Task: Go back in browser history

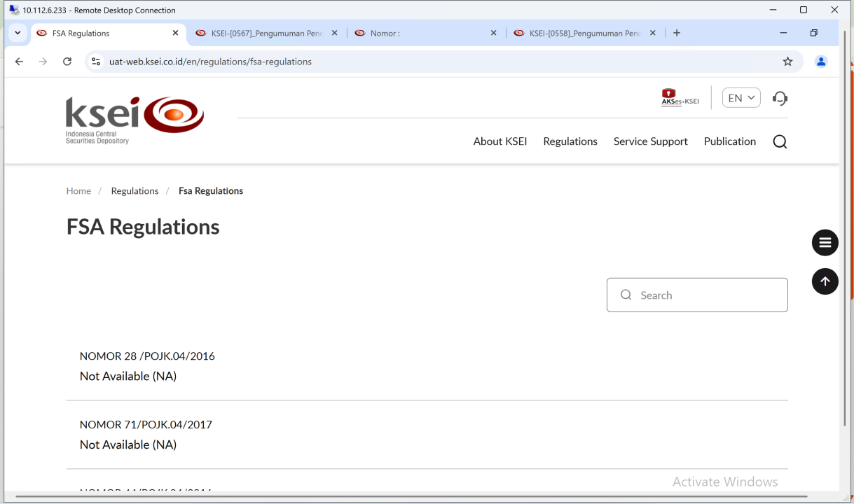Action: tap(19, 62)
